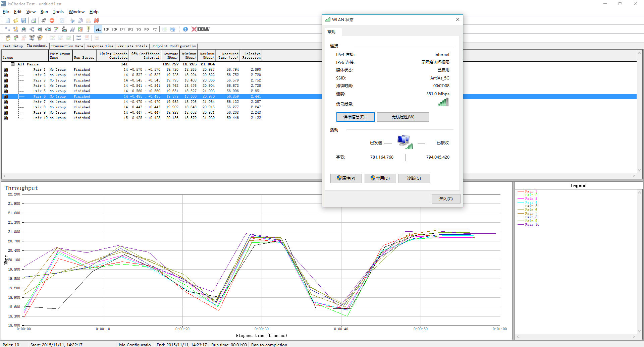Click the 关闭(C) button in WLAN dialog

[x=446, y=199]
